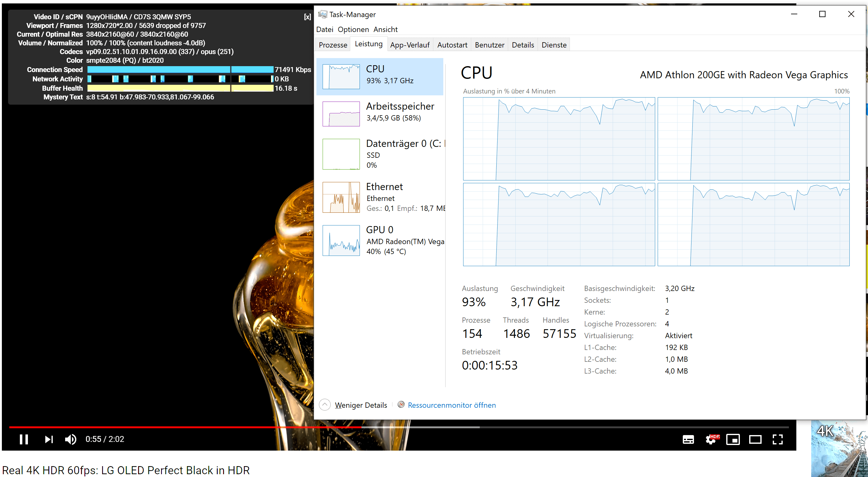Click Task-Manager title bar icon
This screenshot has height=477, width=868.
(322, 14)
